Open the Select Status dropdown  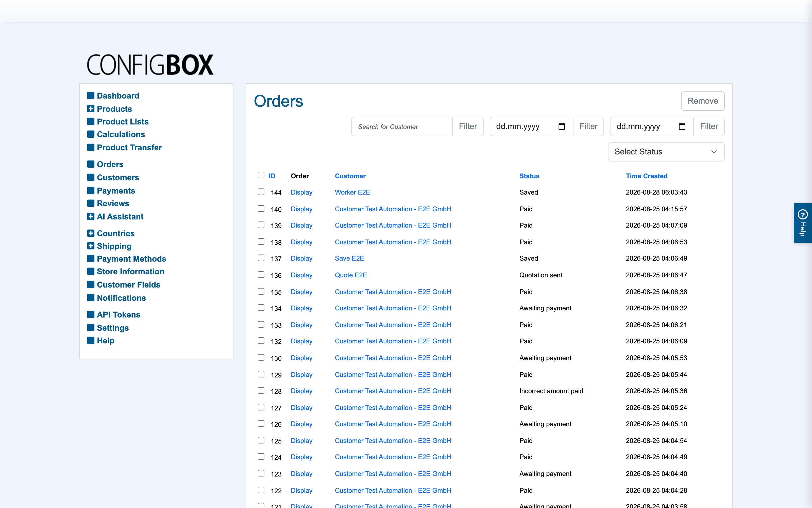click(666, 152)
